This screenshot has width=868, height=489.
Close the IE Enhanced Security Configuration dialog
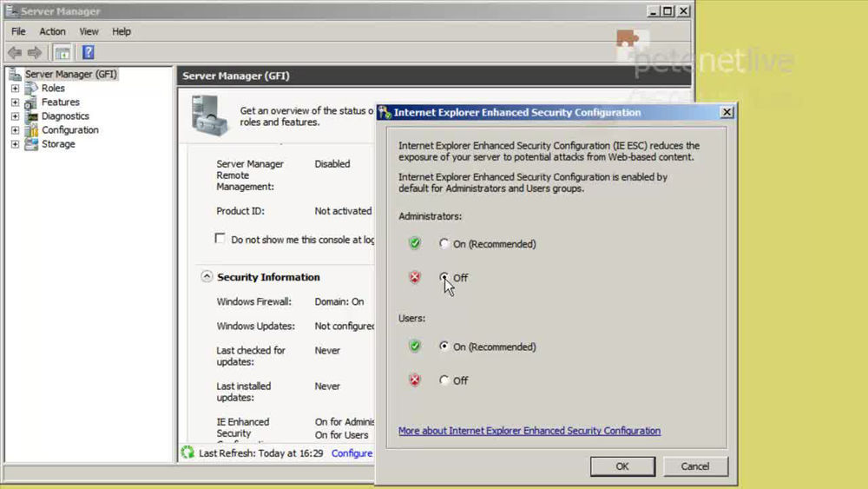(727, 112)
